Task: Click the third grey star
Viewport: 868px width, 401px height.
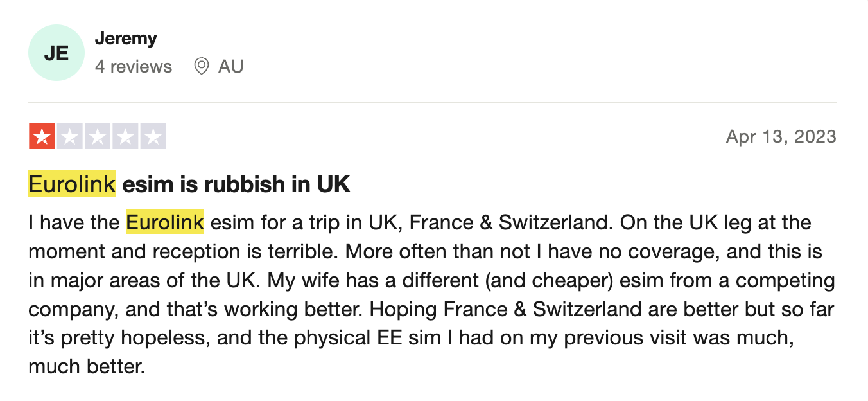Action: (98, 136)
